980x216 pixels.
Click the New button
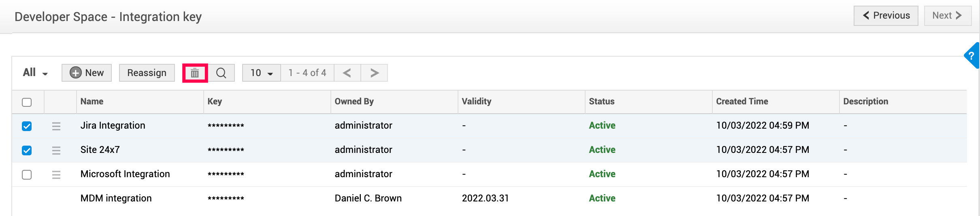click(x=87, y=73)
